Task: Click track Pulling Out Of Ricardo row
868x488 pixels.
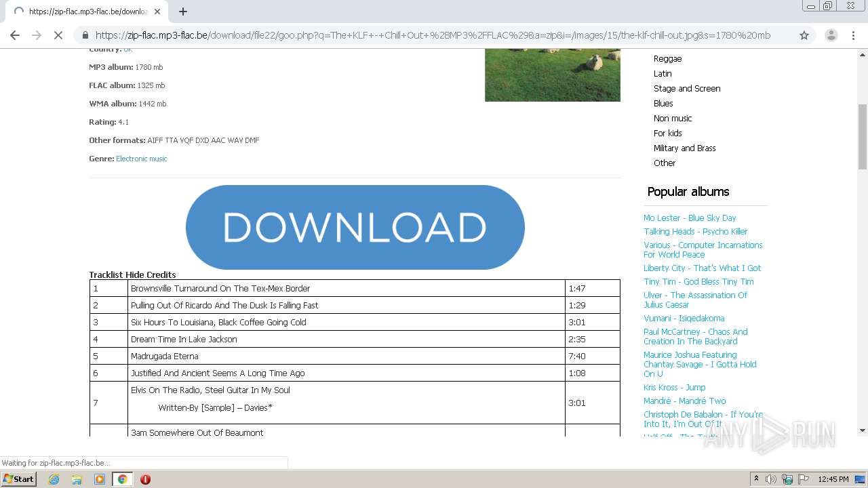Action: tap(355, 305)
